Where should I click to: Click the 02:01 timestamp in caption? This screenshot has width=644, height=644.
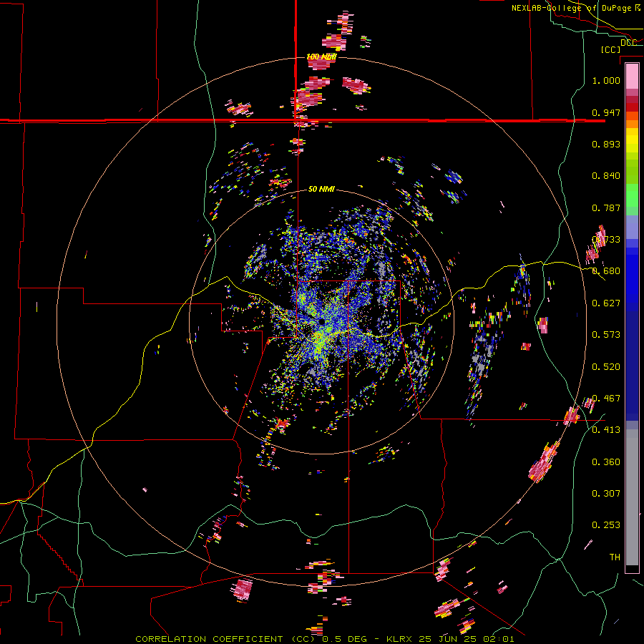point(500,639)
